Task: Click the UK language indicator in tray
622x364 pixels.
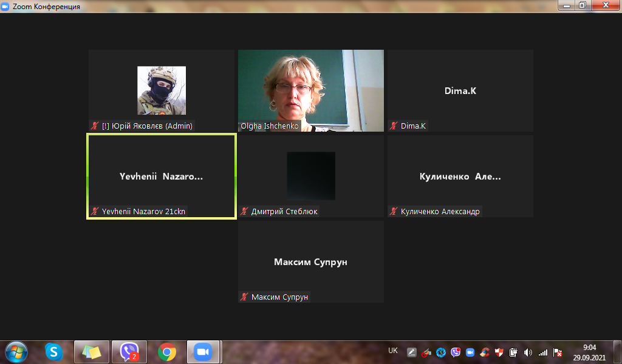Action: [x=393, y=351]
